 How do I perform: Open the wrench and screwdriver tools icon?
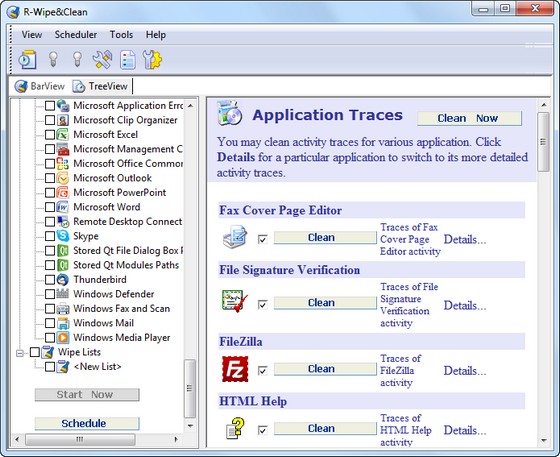pyautogui.click(x=102, y=59)
